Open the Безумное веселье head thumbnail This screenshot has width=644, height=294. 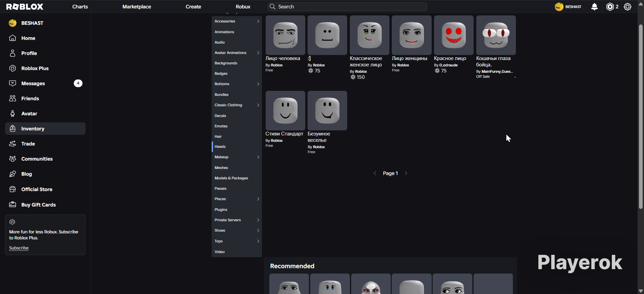[327, 111]
